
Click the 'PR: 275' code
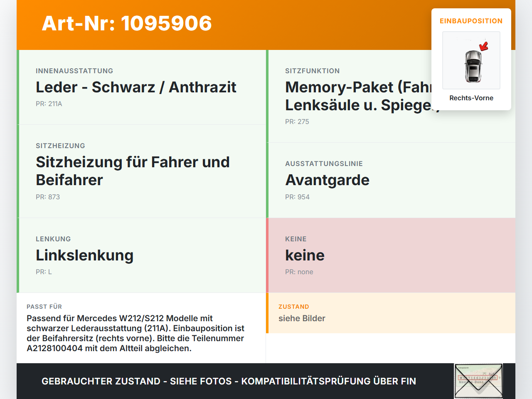coord(297,121)
